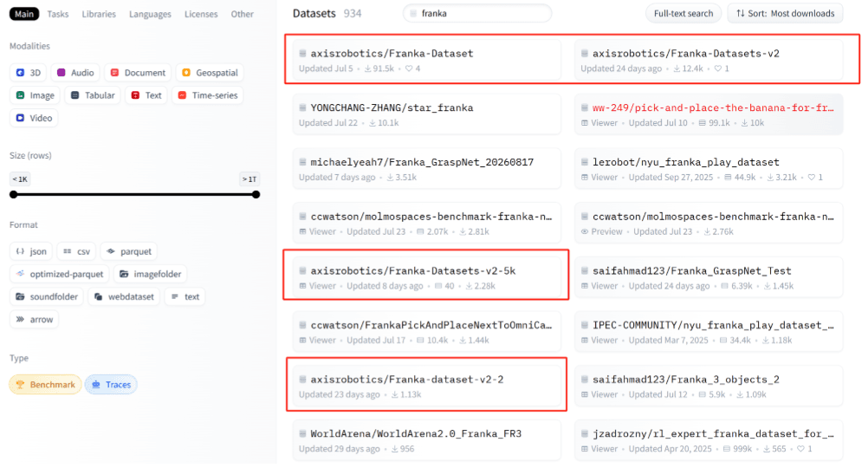Open the Other filter tab

click(242, 14)
